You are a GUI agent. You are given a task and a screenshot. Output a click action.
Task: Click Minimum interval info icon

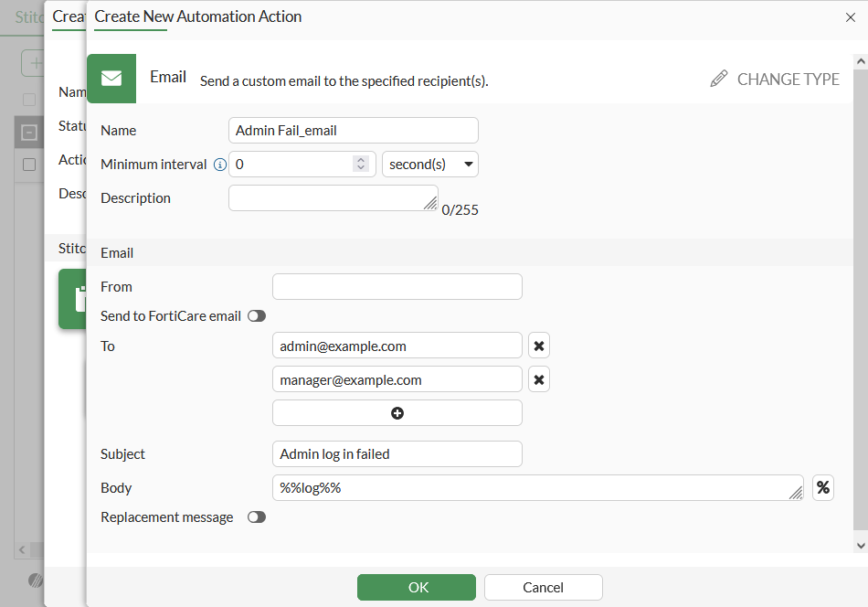coord(219,165)
